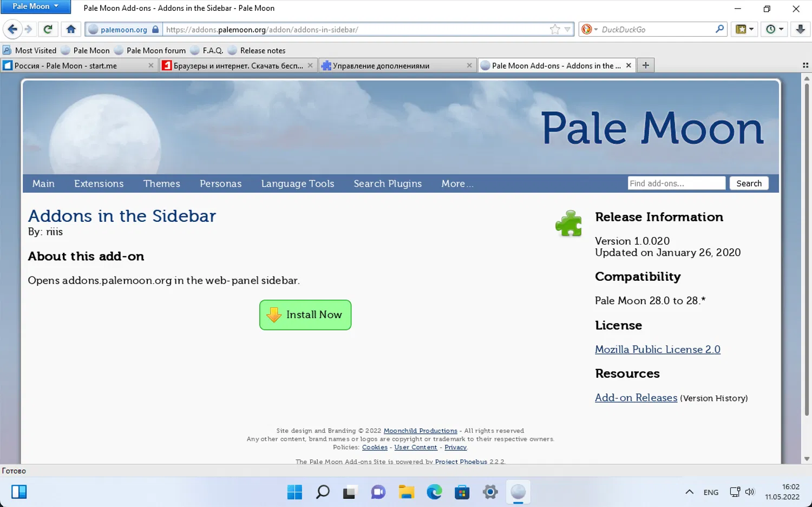
Task: Open the Release notes bookmark
Action: coord(257,50)
